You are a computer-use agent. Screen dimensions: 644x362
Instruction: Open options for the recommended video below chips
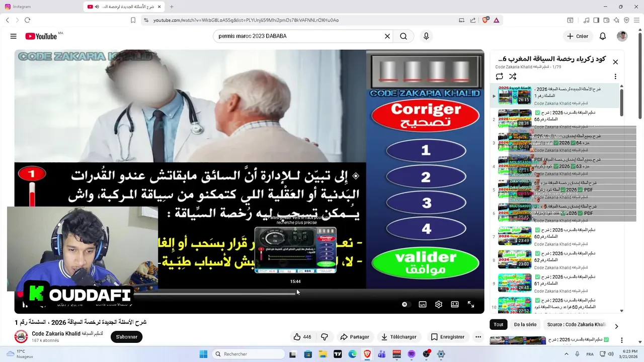[x=621, y=340]
